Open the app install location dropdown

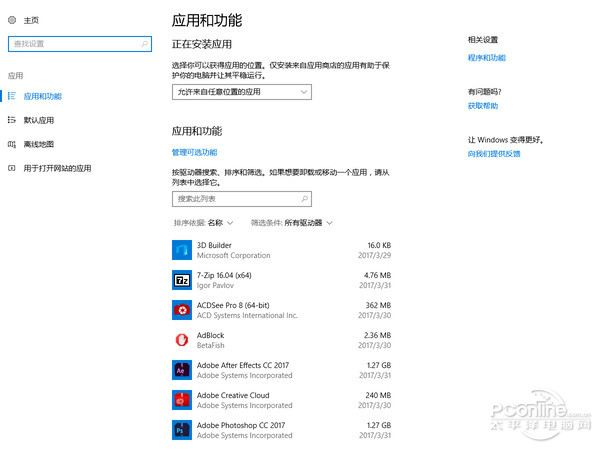click(x=242, y=92)
